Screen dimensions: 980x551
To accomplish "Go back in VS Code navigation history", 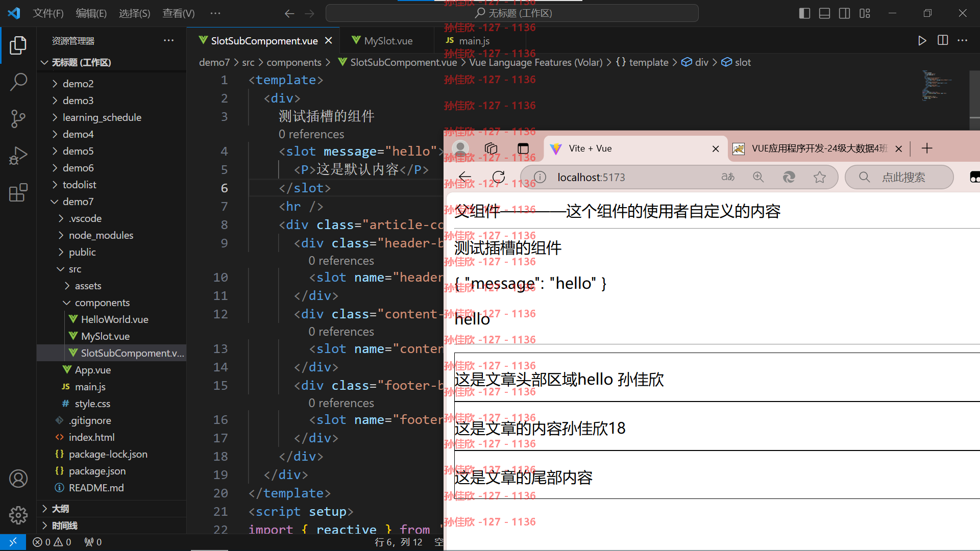I will click(x=289, y=13).
